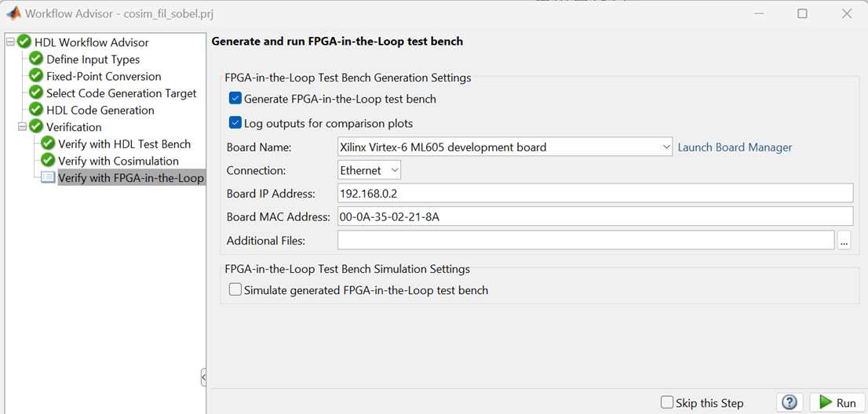This screenshot has width=868, height=414.
Task: Click the Board IP Address field
Action: tap(594, 194)
